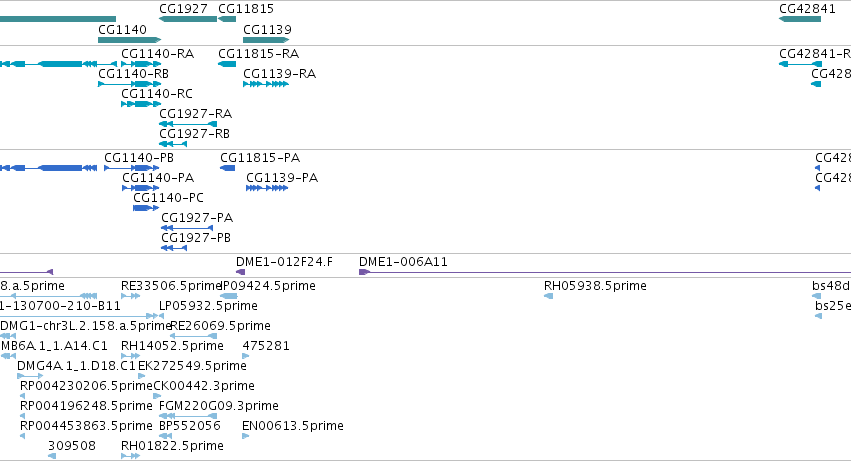Select protein CG1140-PB label

(139, 158)
